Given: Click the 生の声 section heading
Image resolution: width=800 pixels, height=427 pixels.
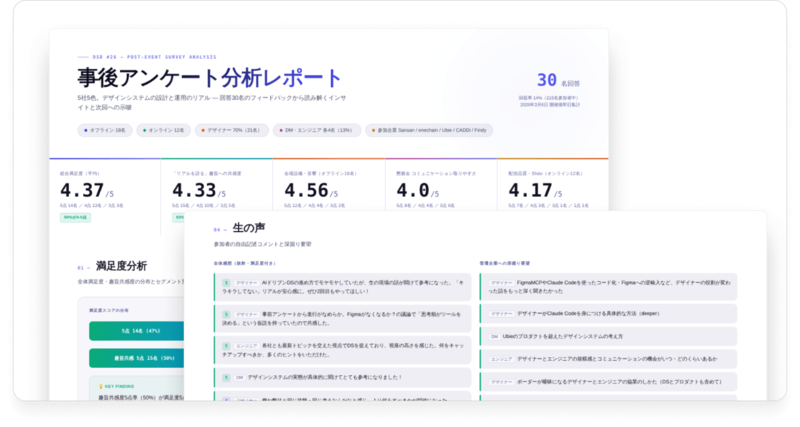Looking at the screenshot, I should (x=248, y=228).
